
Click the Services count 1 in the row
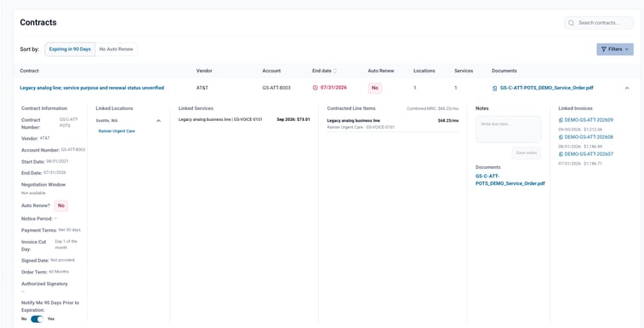[x=455, y=88]
